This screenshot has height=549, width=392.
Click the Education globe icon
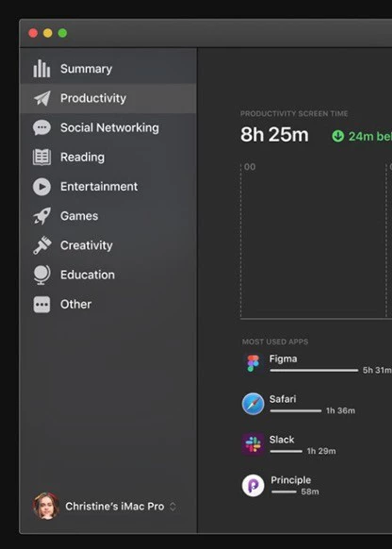[x=42, y=274]
